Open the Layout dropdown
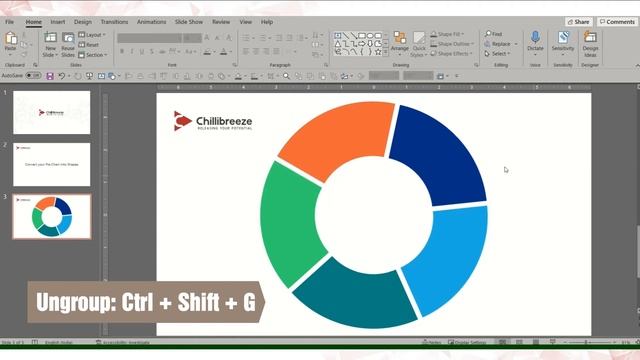This screenshot has width=640, height=360. tap(92, 35)
